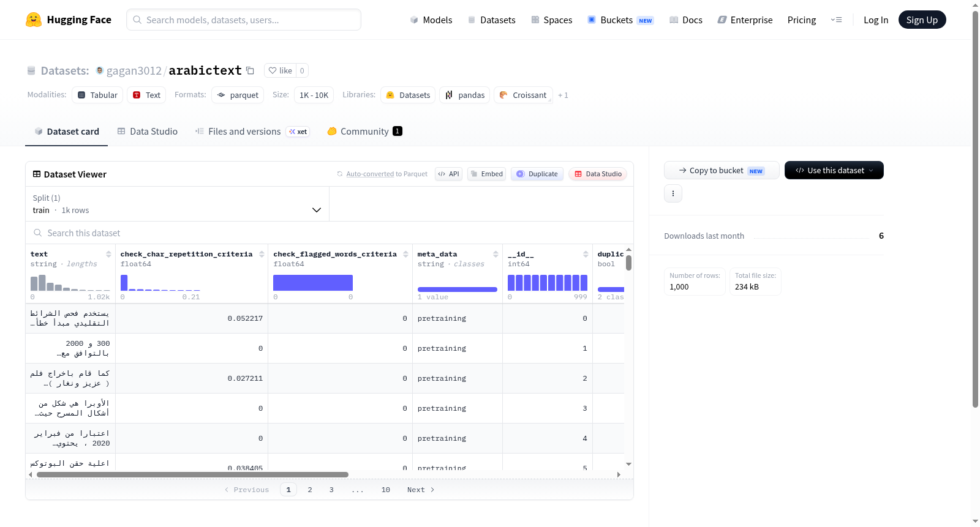Open the API code button
980x527 pixels.
click(x=448, y=174)
